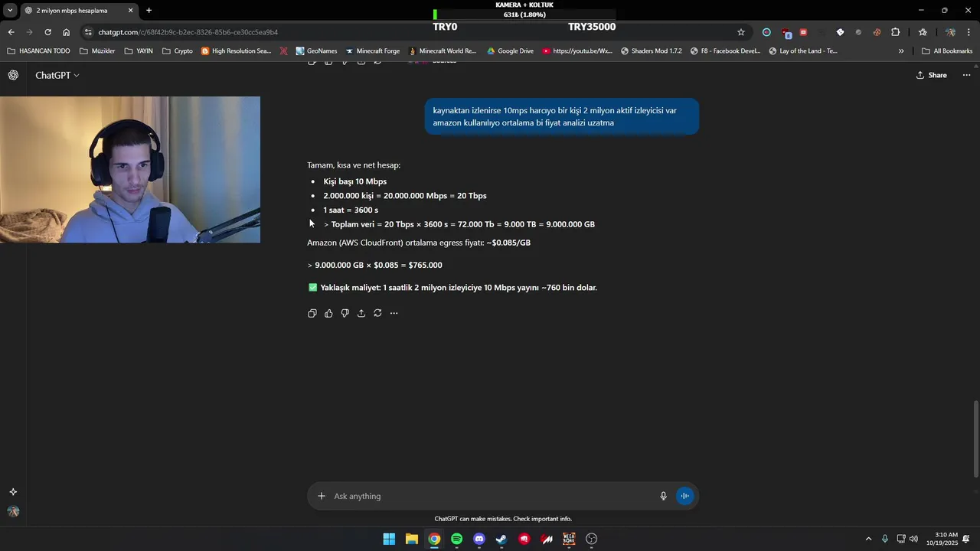Click the '$765.000' calculation line

point(374,265)
